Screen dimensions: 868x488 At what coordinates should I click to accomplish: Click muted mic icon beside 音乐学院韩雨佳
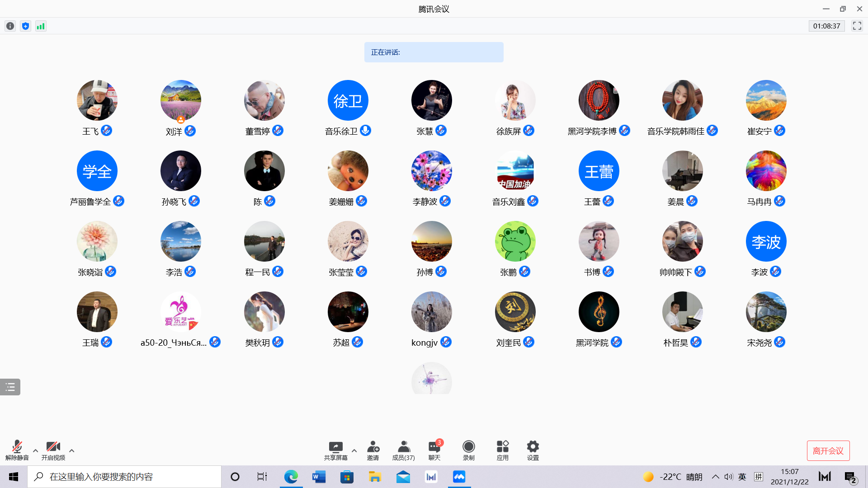click(x=712, y=131)
